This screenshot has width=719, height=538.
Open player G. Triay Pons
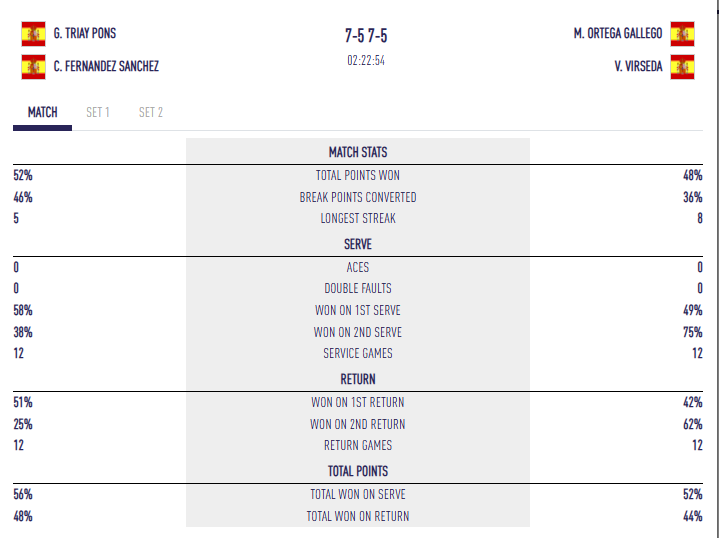pos(84,33)
